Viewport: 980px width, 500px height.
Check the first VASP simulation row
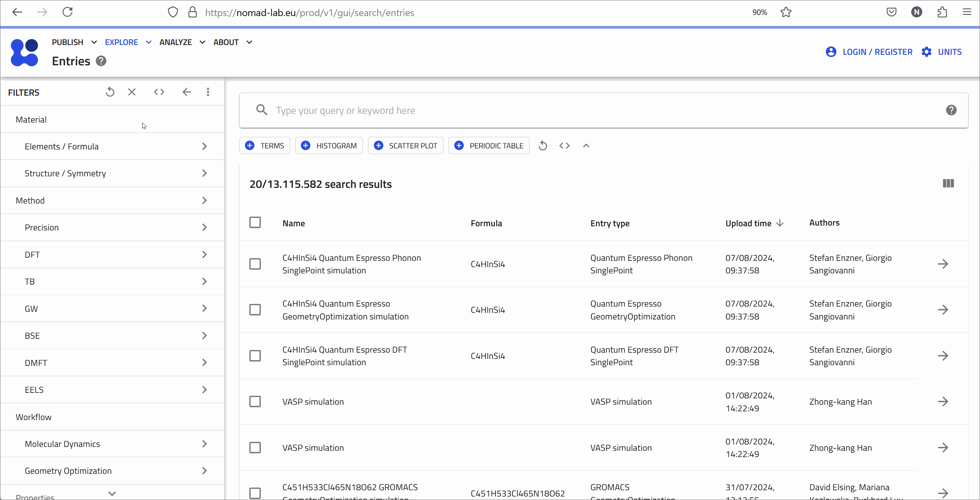click(x=255, y=402)
